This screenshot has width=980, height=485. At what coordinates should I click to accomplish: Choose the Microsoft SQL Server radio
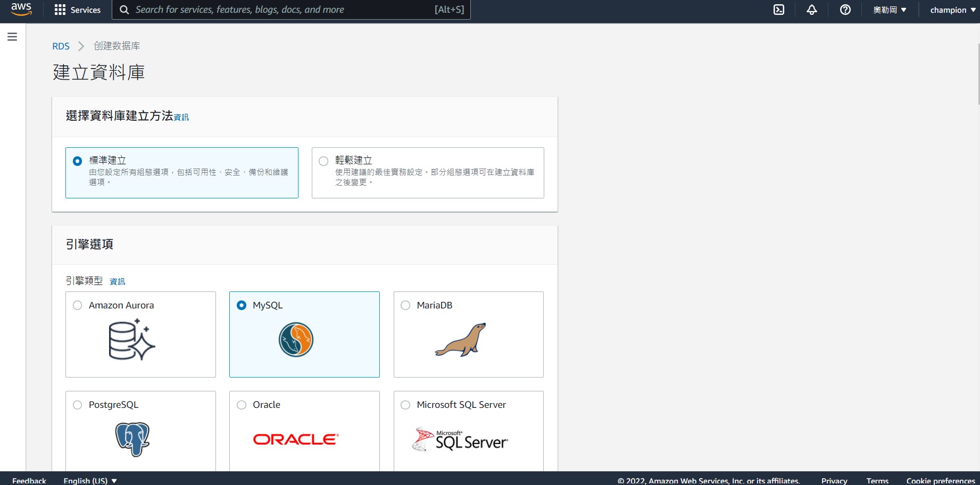point(405,405)
